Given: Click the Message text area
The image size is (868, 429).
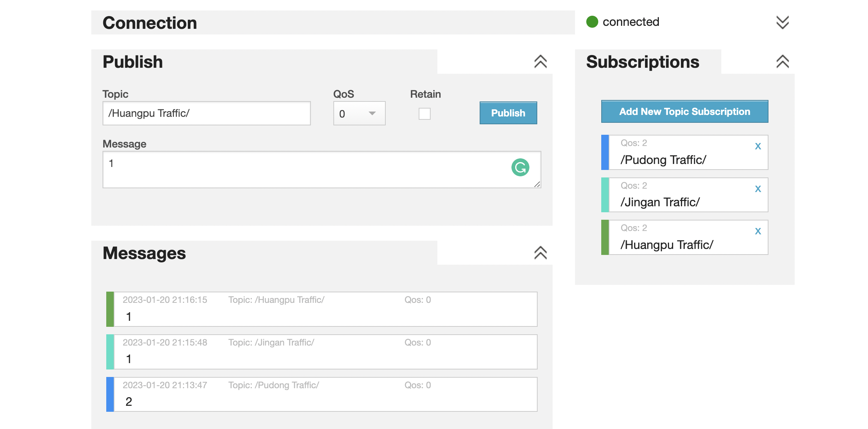Looking at the screenshot, I should (x=322, y=170).
